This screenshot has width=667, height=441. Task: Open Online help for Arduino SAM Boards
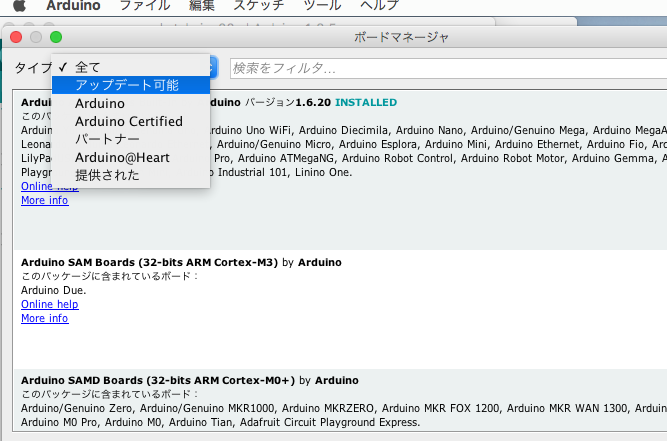49,304
